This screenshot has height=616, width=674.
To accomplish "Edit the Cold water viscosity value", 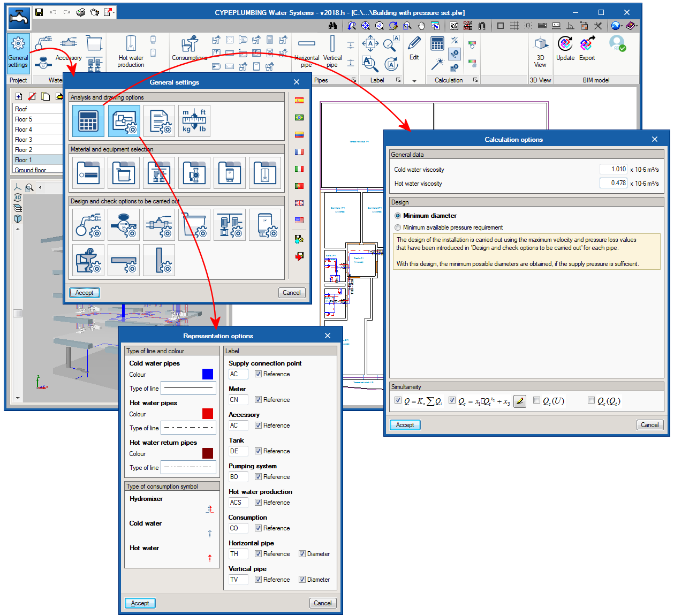I will point(614,169).
